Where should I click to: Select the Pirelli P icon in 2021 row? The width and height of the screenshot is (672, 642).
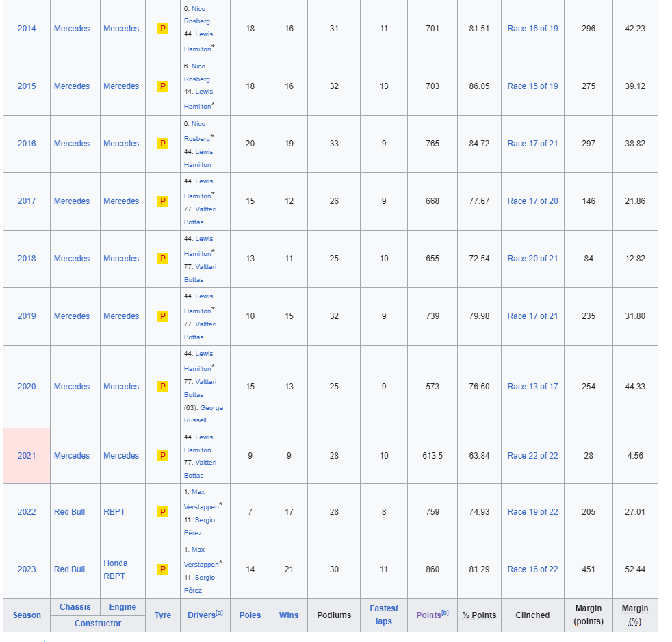[163, 456]
